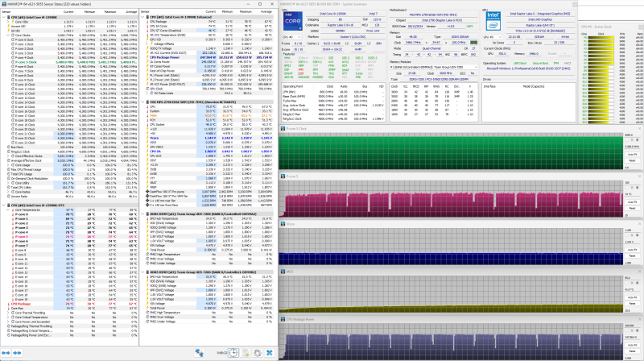
Task: Click the clock icon beside Bus Clock
Action: tap(8, 147)
